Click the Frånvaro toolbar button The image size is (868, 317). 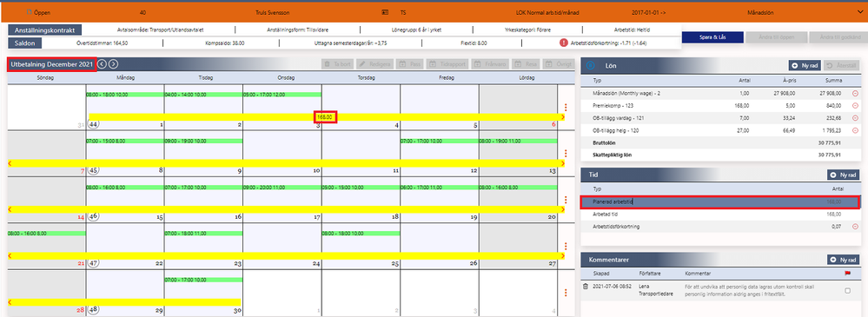click(491, 64)
